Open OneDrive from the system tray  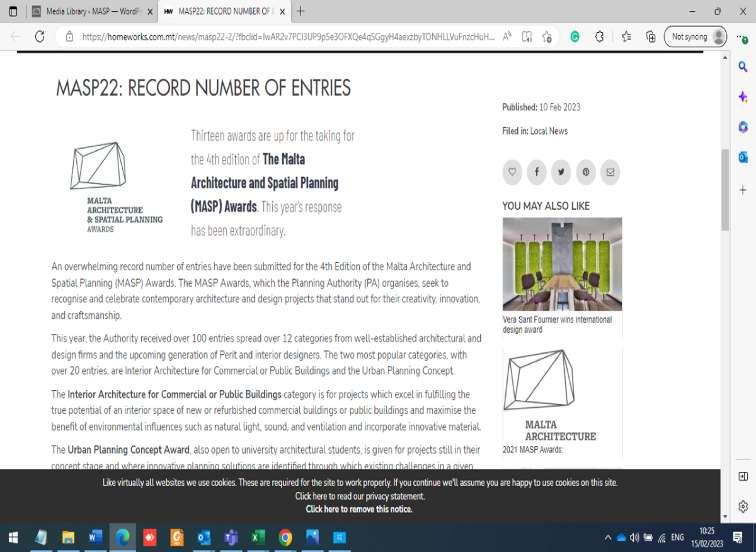(x=621, y=538)
